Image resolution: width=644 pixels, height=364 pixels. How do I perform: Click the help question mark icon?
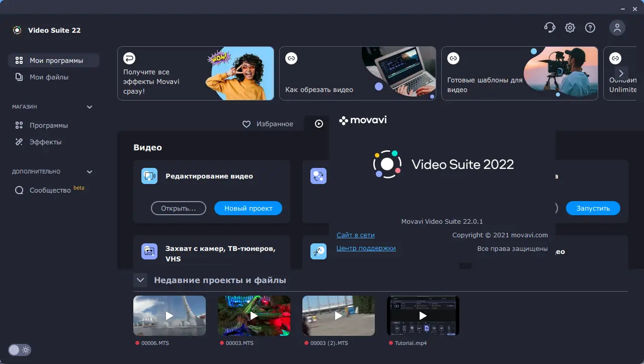(590, 28)
